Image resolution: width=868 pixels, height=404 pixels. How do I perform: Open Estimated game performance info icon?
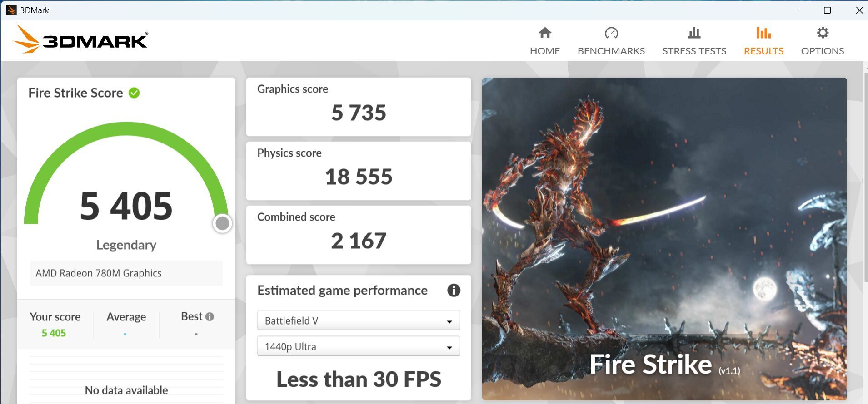tap(454, 290)
